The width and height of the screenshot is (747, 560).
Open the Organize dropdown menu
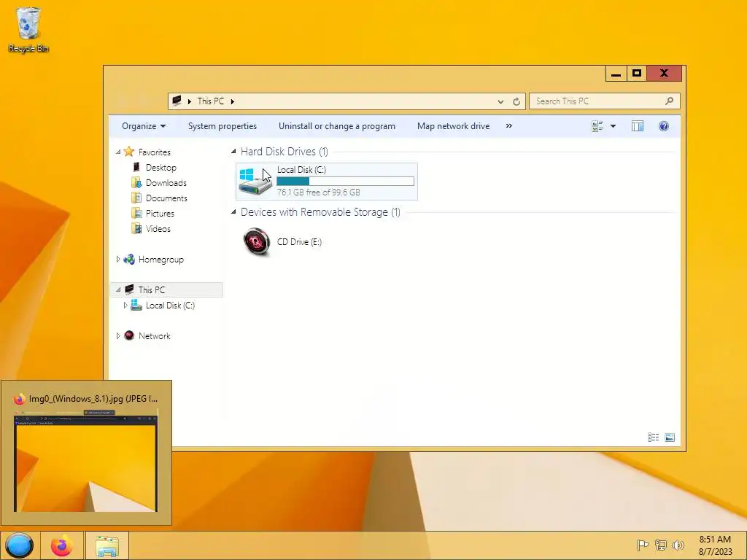[x=144, y=126]
